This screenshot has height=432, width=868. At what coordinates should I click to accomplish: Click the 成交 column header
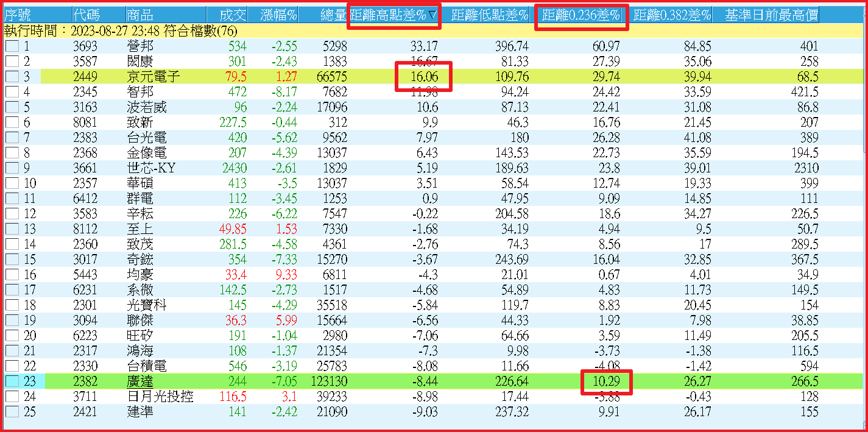(233, 16)
